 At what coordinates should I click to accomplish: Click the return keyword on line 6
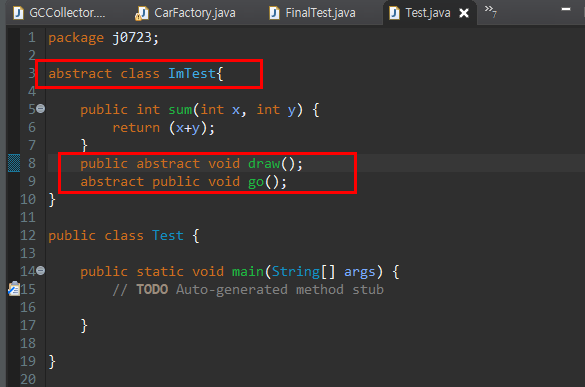[x=136, y=128]
